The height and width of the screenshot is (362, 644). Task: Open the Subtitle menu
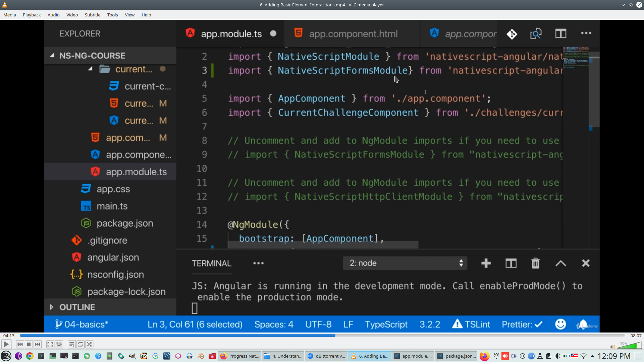pyautogui.click(x=92, y=15)
